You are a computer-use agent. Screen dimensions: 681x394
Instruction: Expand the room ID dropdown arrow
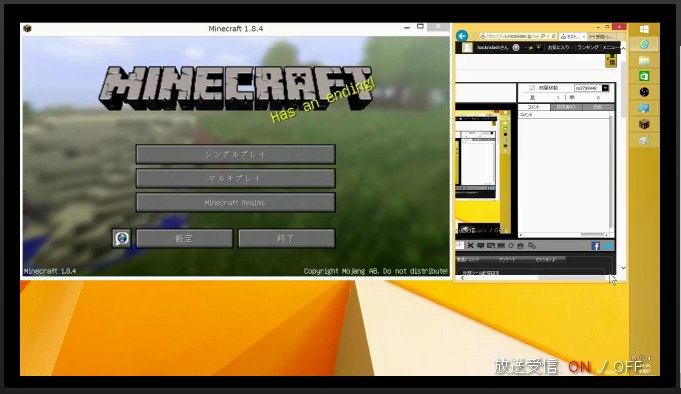pyautogui.click(x=605, y=88)
